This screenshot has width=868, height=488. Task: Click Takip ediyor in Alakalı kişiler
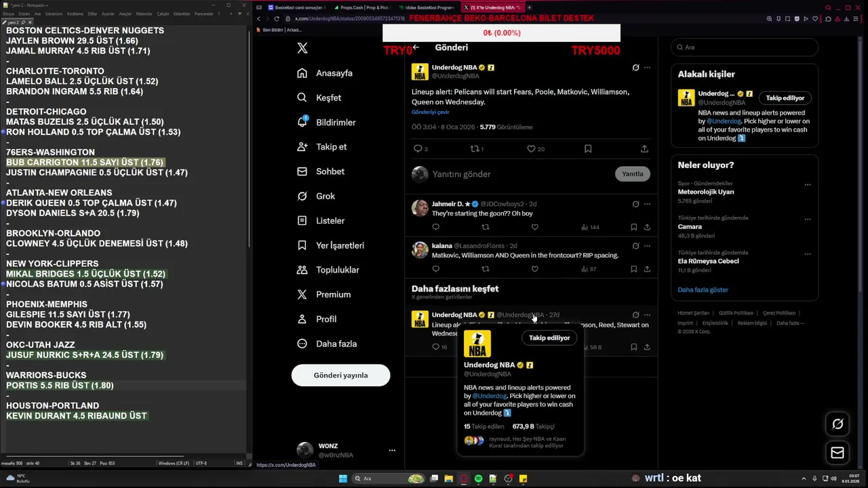coord(785,98)
